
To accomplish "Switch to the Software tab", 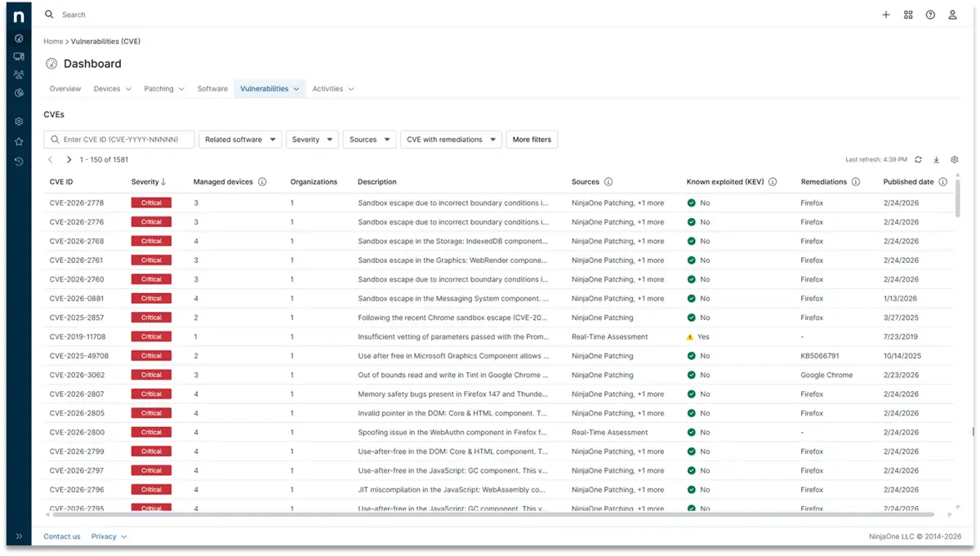I will (212, 89).
